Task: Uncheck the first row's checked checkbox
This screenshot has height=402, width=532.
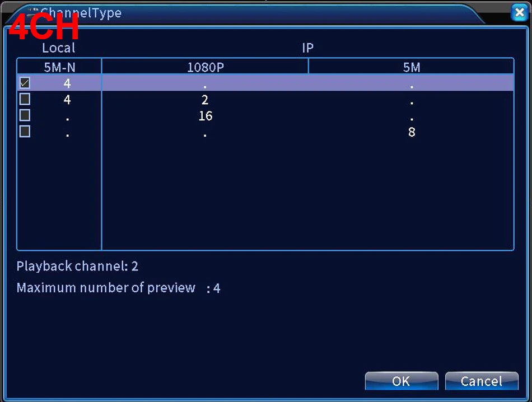Action: click(x=25, y=83)
